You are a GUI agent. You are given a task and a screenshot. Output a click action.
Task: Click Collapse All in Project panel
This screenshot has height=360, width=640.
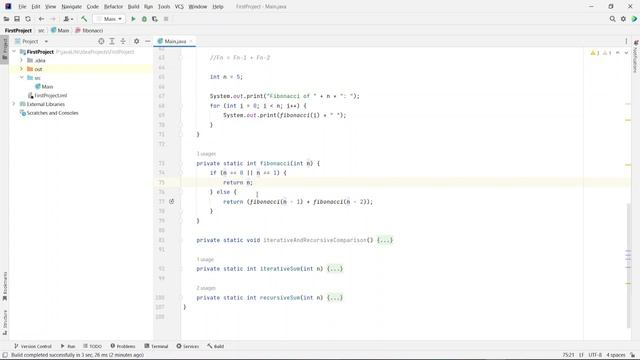click(x=123, y=41)
